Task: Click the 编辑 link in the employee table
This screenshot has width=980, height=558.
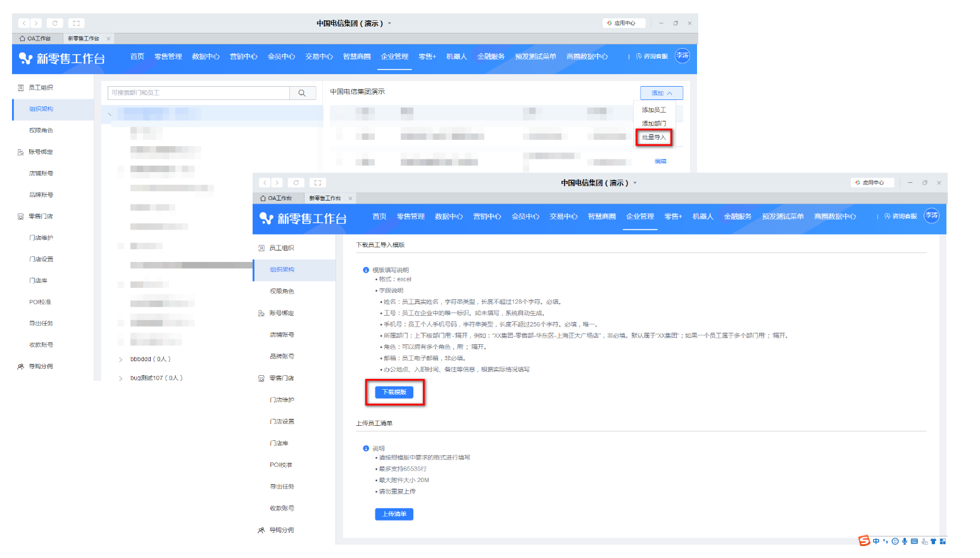Action: tap(660, 161)
